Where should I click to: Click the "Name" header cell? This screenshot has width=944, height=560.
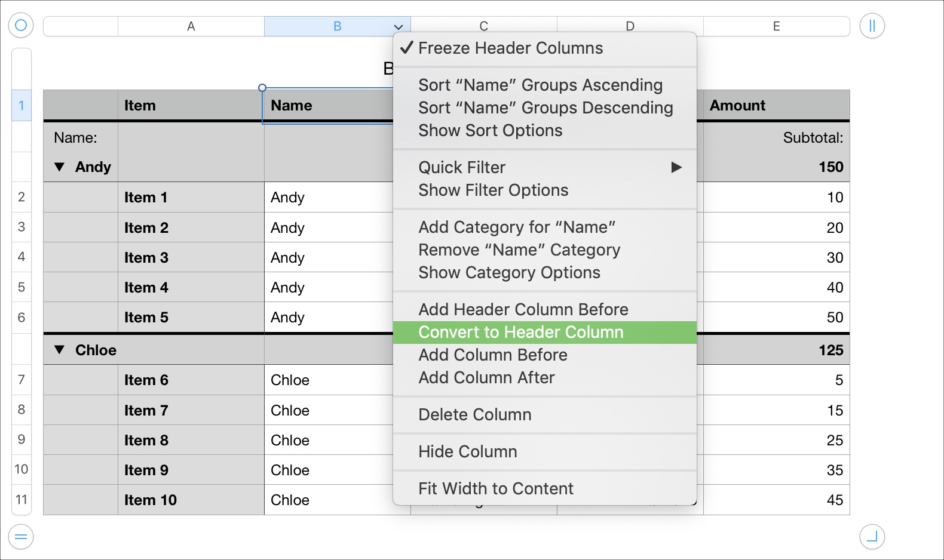[328, 106]
